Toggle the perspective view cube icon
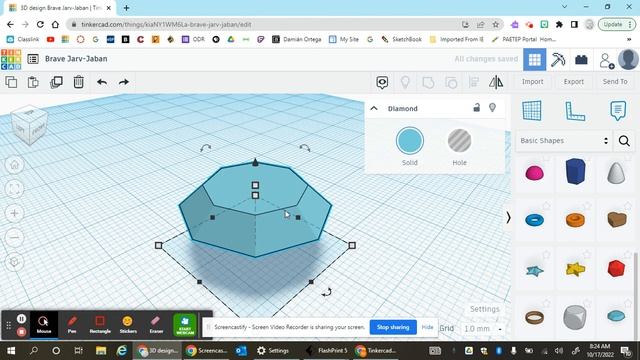 pyautogui.click(x=15, y=262)
